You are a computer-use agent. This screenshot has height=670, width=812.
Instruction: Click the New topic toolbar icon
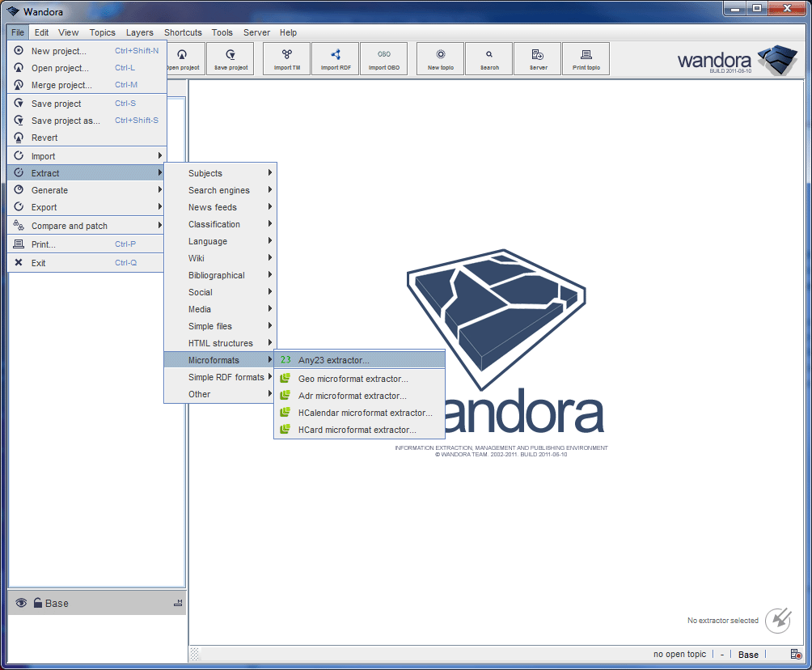440,58
